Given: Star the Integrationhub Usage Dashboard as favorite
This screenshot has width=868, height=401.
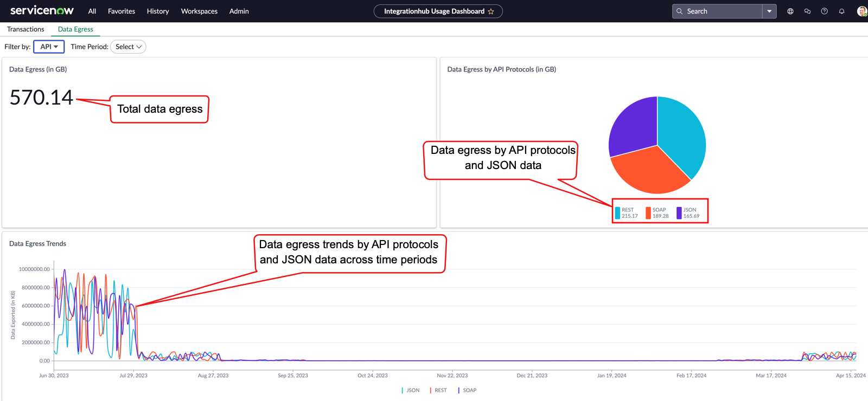Looking at the screenshot, I should 491,11.
